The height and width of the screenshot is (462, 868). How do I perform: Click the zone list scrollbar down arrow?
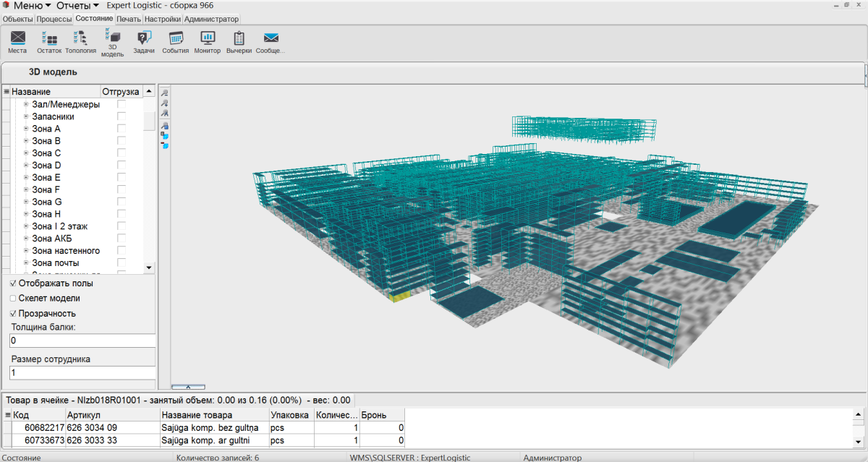[149, 268]
